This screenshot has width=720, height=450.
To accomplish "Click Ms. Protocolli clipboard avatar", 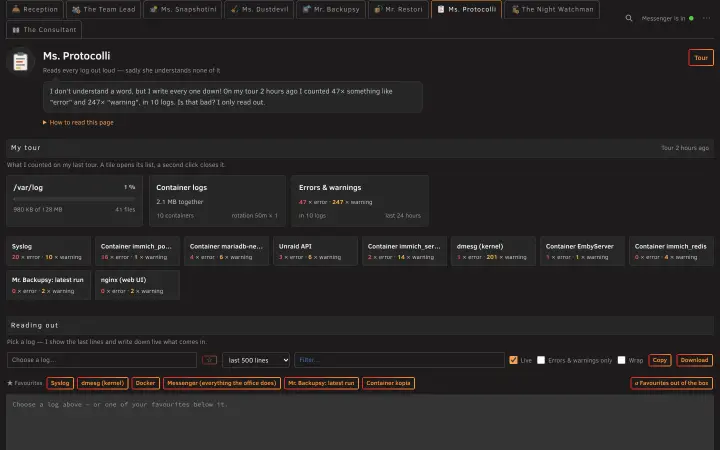I will [20, 61].
